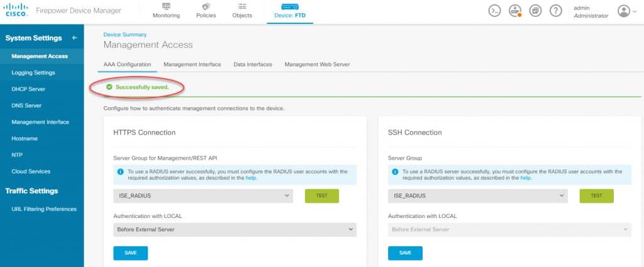Save the SSH Connection settings
The height and width of the screenshot is (267, 644).
(x=405, y=253)
